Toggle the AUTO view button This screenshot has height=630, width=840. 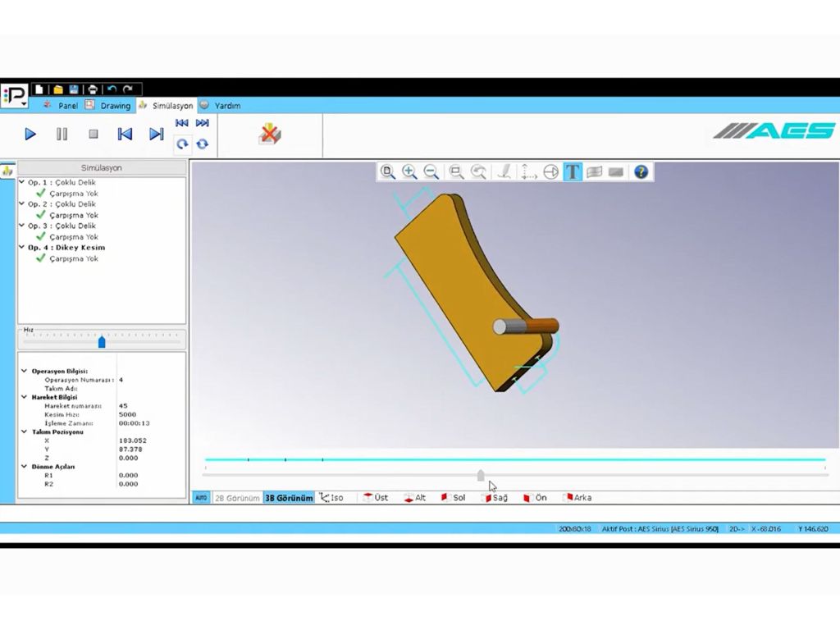[201, 498]
